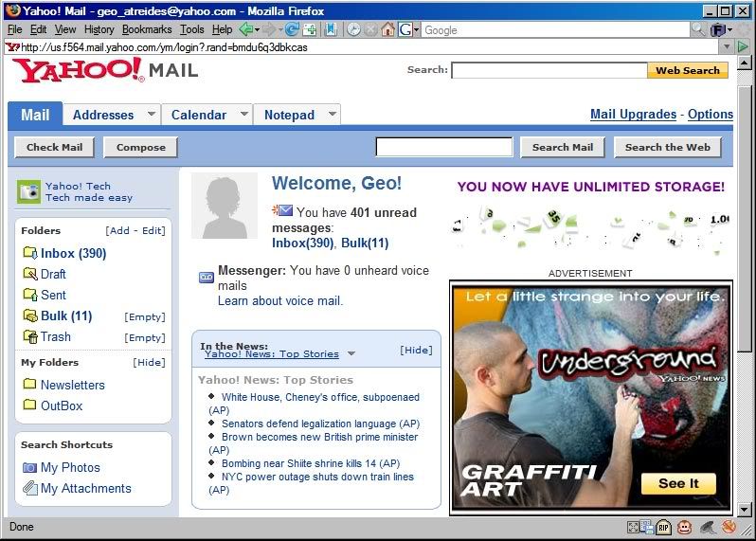Click the Greasemonkey monkey status icon
The height and width of the screenshot is (541, 756).
pos(684,527)
